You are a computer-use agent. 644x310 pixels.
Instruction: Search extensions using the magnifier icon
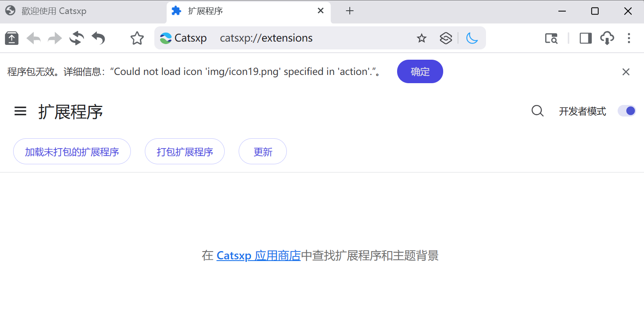(537, 111)
